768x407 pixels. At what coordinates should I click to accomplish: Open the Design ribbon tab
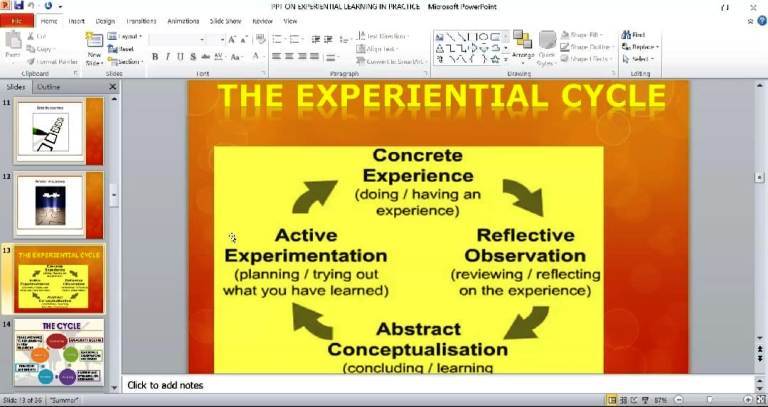pos(105,20)
